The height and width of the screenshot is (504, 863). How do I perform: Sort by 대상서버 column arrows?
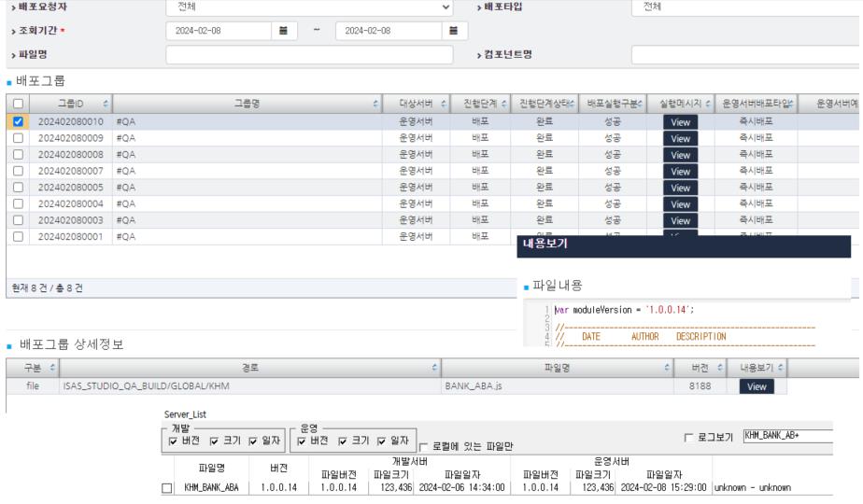click(443, 104)
